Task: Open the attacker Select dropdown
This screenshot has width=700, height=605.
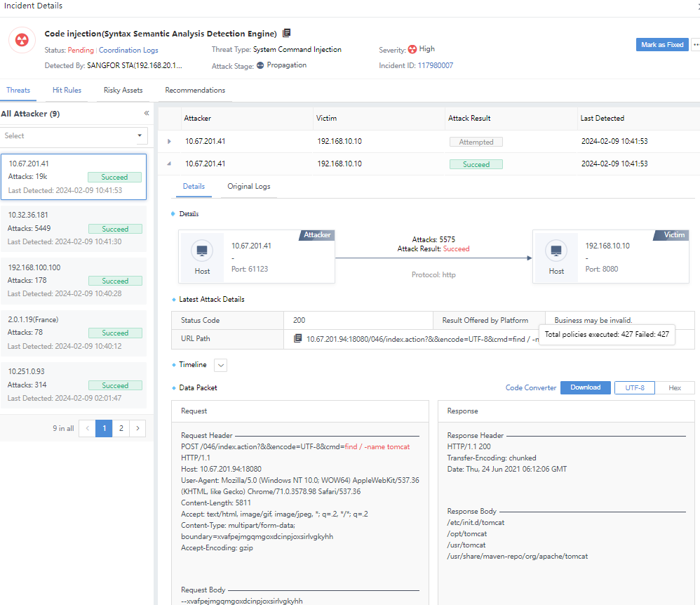Action: [74, 135]
